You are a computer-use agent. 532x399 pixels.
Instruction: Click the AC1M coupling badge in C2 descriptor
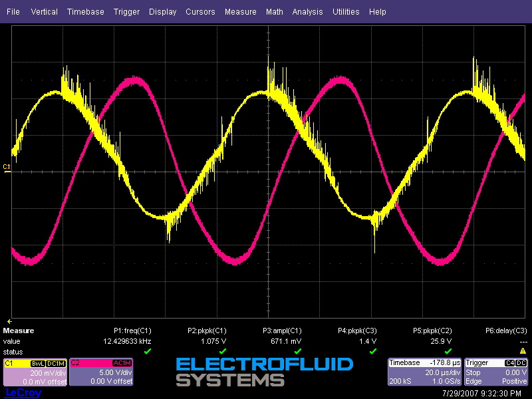click(x=122, y=363)
